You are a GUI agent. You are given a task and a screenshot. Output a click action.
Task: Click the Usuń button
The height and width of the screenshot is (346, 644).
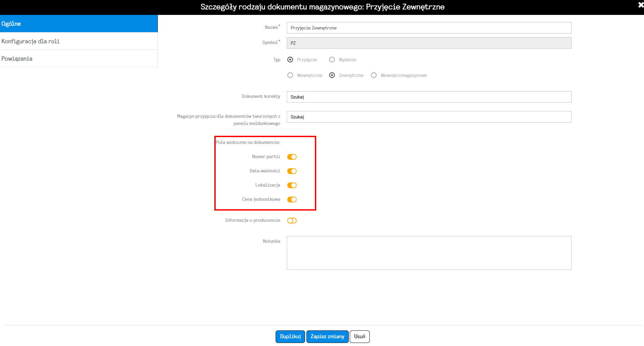[360, 337]
